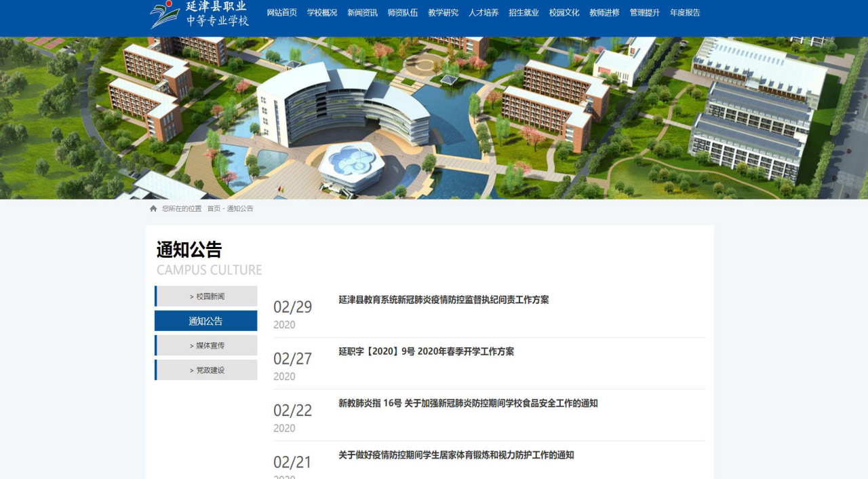Go to 年度报告 page
This screenshot has height=479, width=868.
(x=685, y=13)
